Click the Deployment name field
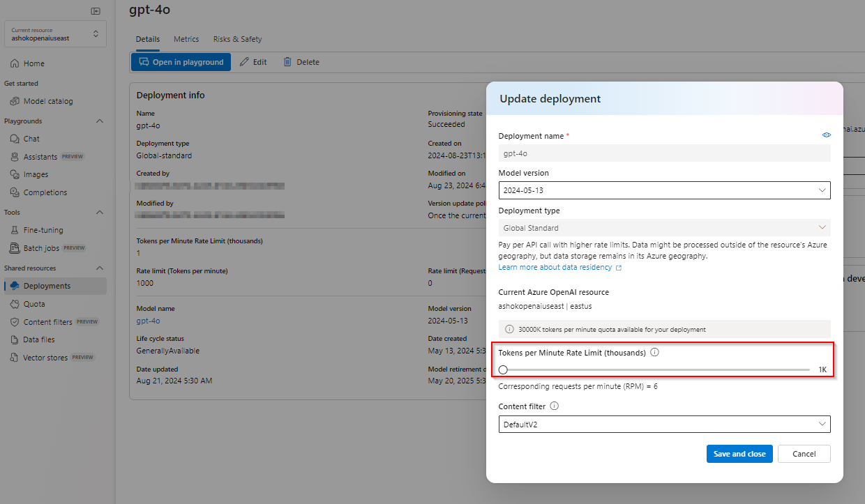 pos(665,153)
